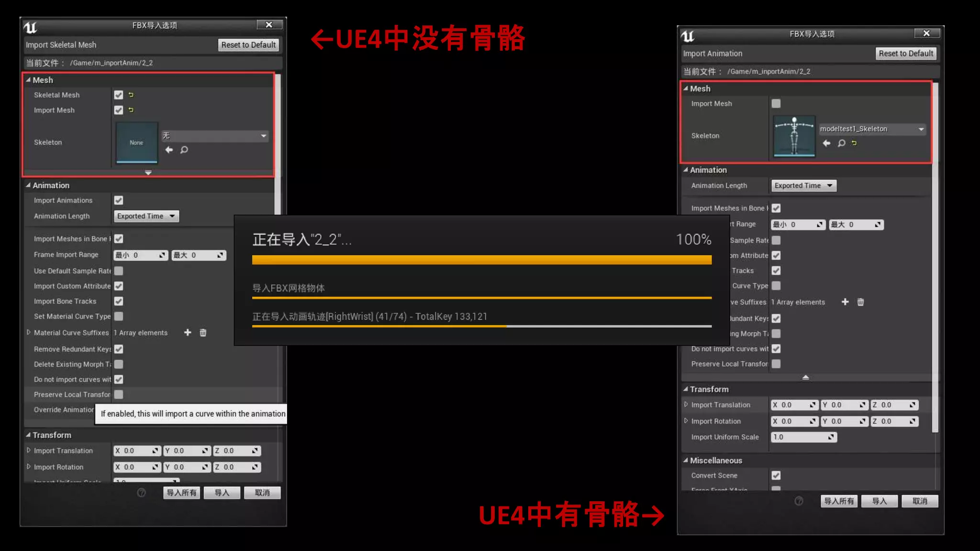
Task: Toggle Skeletal Mesh checkbox
Action: (x=119, y=95)
